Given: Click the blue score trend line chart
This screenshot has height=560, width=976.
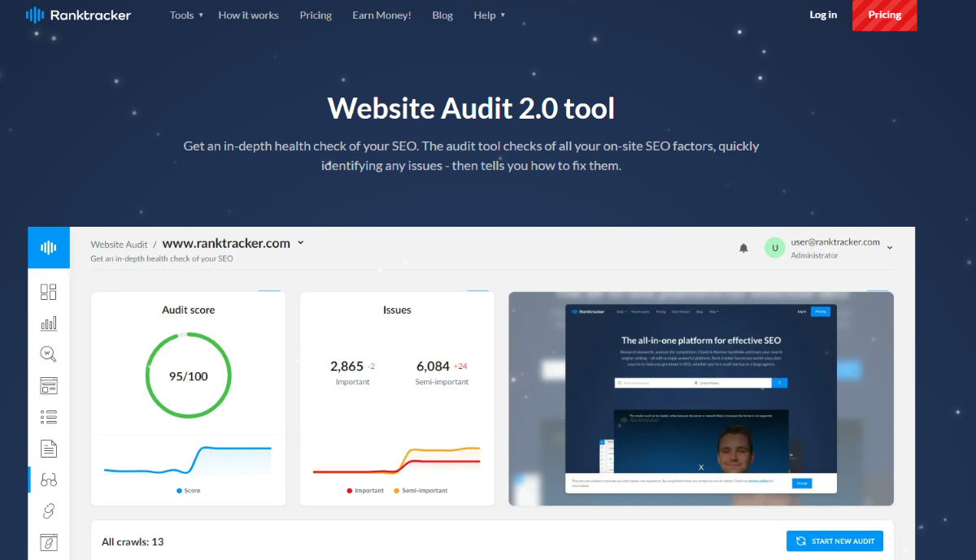Looking at the screenshot, I should pos(188,461).
